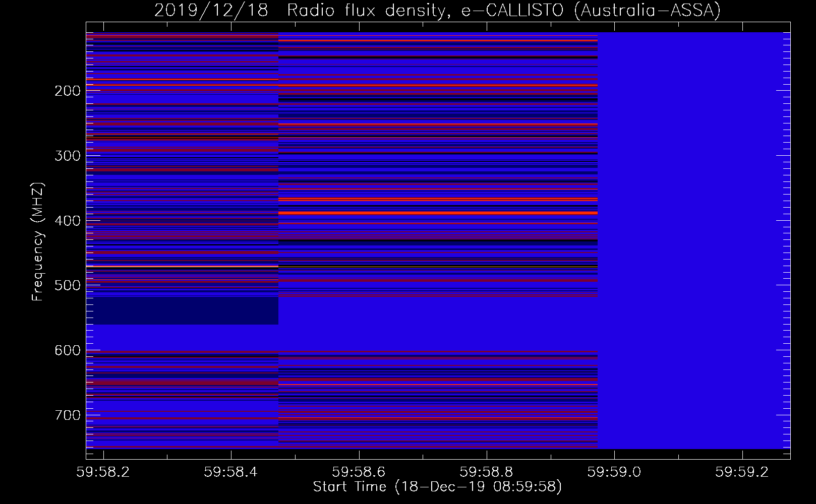Image resolution: width=816 pixels, height=504 pixels.
Task: Click the 200 frequency tick label
Action: (x=68, y=91)
